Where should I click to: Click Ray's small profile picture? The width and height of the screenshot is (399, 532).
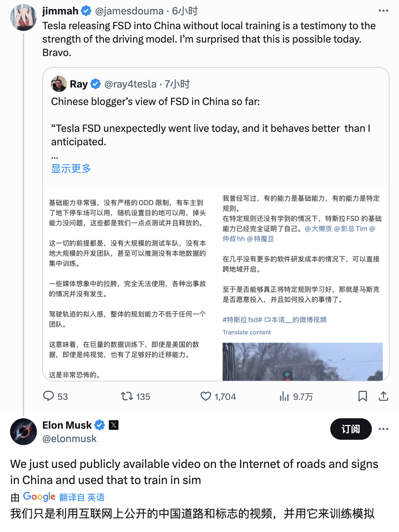pos(59,84)
